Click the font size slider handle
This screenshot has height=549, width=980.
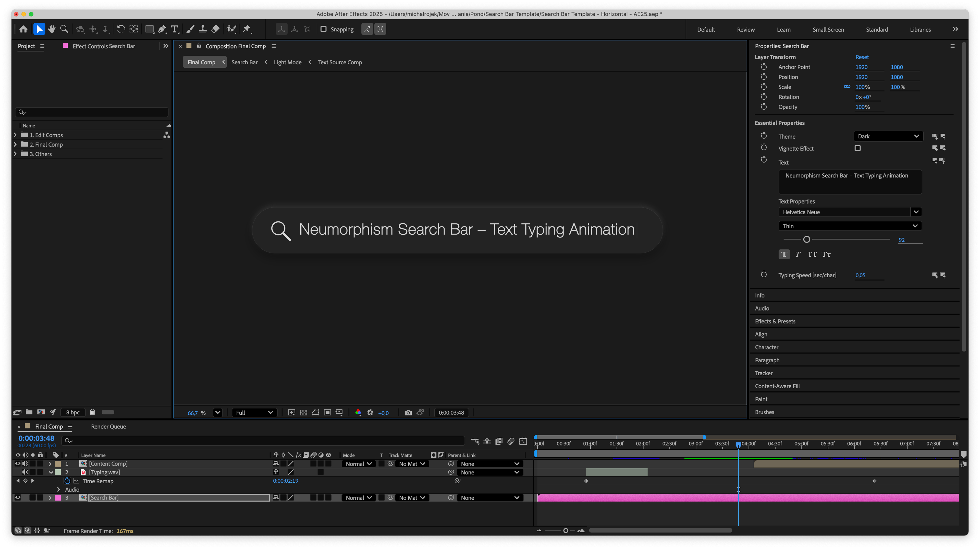[806, 240]
